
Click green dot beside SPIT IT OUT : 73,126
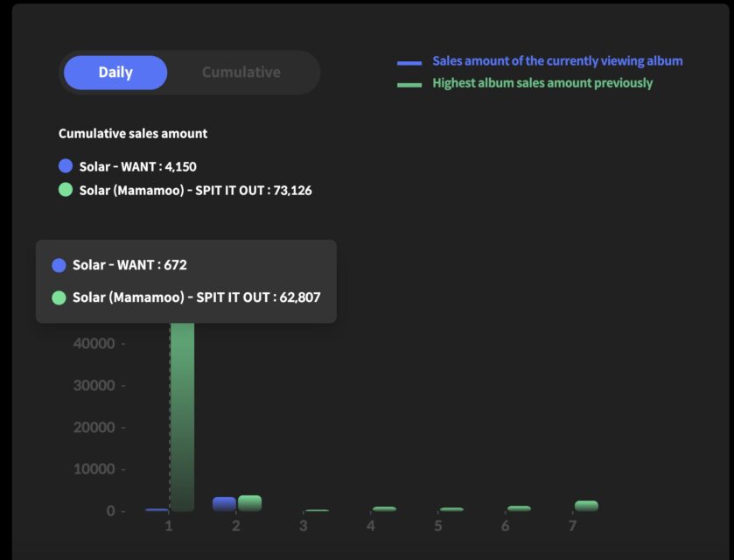66,190
